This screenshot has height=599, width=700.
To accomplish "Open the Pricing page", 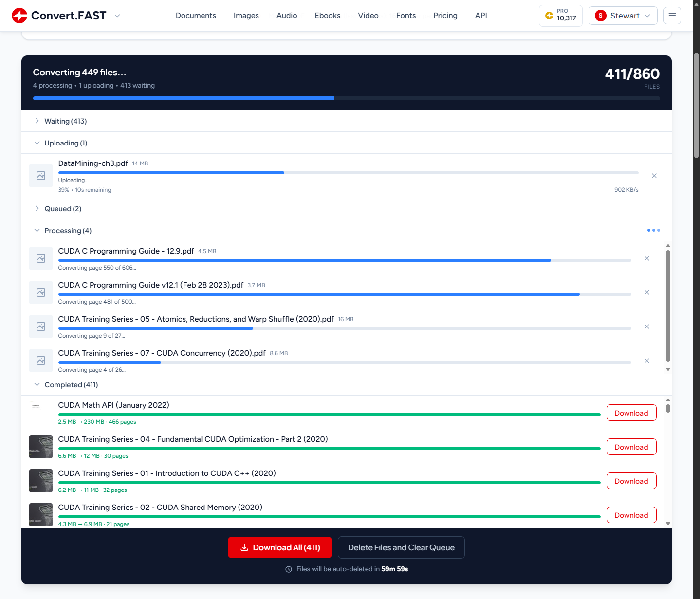I will pos(445,15).
